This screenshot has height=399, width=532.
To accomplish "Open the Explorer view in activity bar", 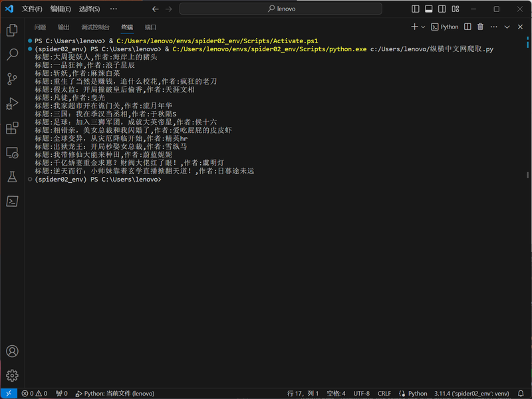I will tap(12, 30).
